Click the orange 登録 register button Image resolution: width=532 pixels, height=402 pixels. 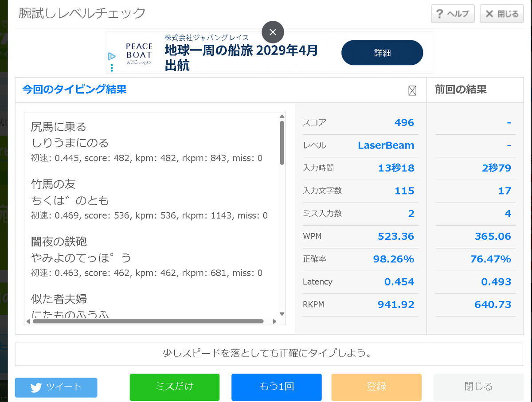coord(376,387)
